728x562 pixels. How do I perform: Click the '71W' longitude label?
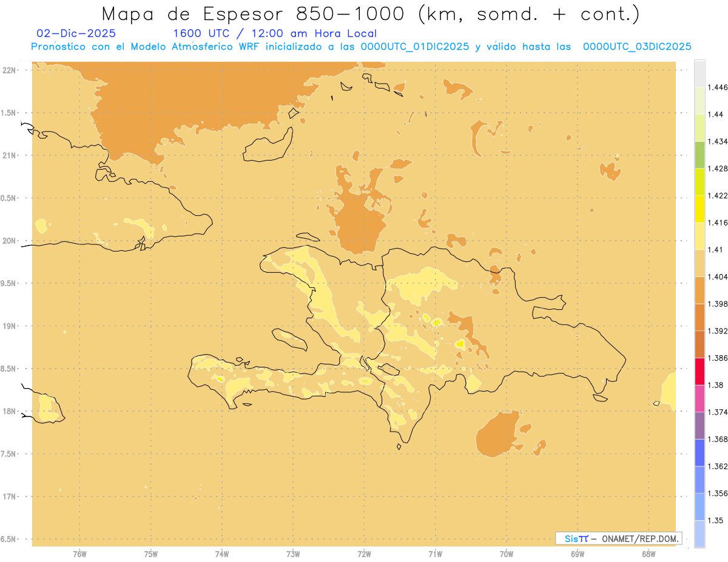(x=435, y=554)
